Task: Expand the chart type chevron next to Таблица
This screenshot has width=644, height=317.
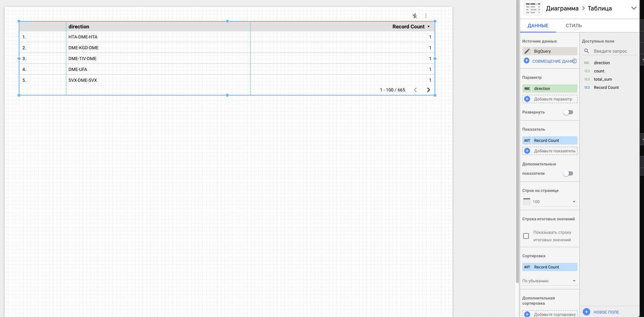Action: pos(634,8)
